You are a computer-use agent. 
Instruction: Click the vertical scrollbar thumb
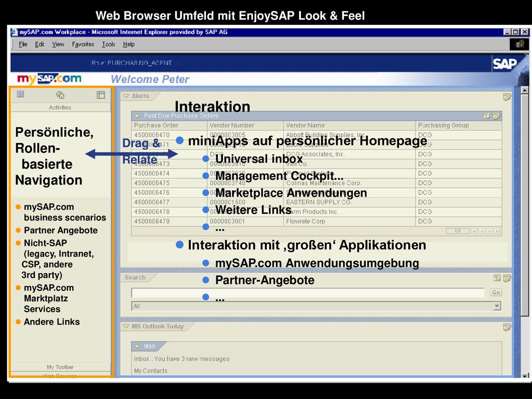(525, 205)
